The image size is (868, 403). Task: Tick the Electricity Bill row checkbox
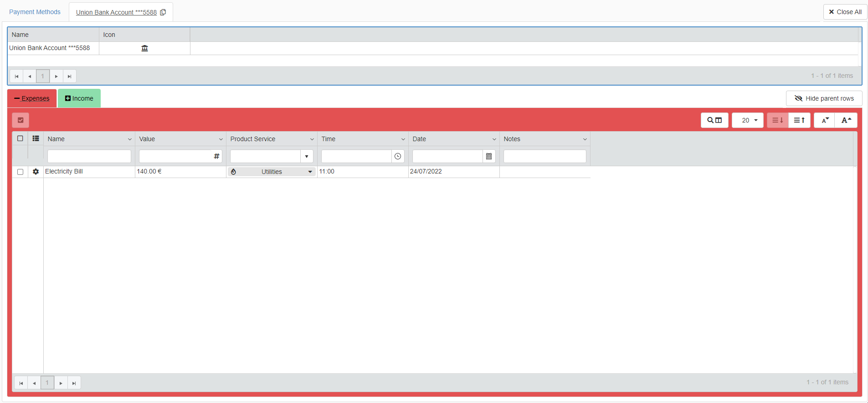20,172
